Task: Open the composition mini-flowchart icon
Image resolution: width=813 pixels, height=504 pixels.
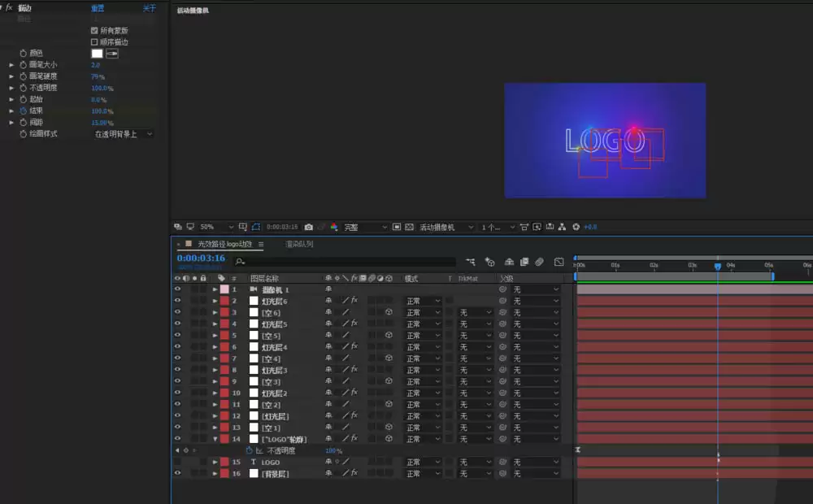Action: click(470, 262)
